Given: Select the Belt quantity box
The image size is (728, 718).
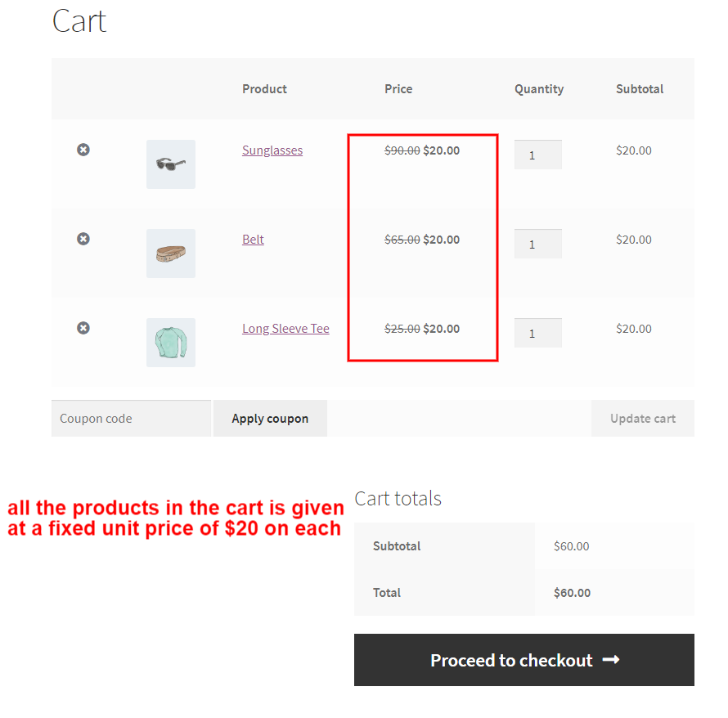Looking at the screenshot, I should pyautogui.click(x=537, y=244).
